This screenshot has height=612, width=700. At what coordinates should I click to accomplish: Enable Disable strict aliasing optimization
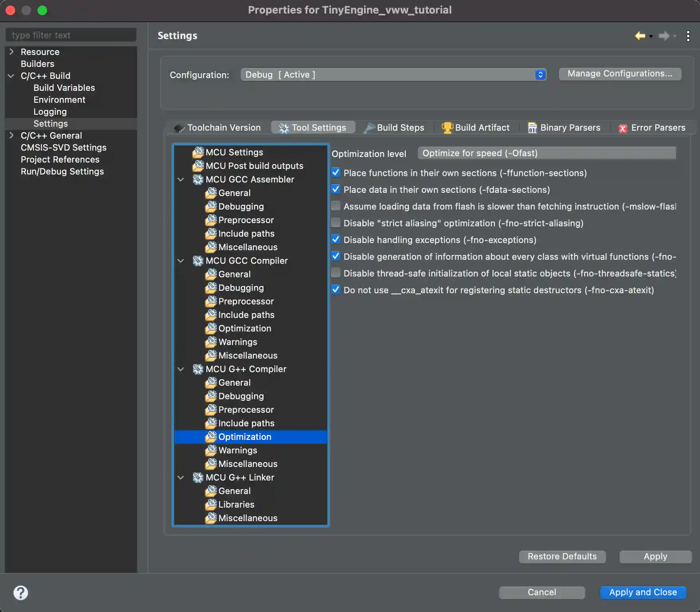coord(336,222)
